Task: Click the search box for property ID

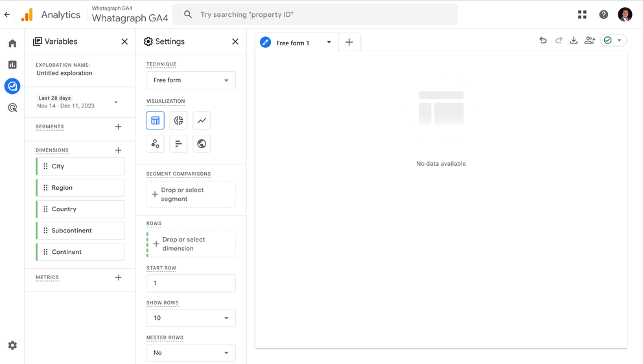Action: tap(315, 15)
